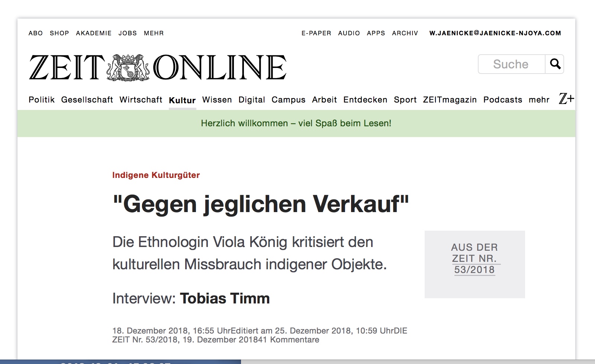
Task: Open E-PAPER section
Action: click(316, 33)
